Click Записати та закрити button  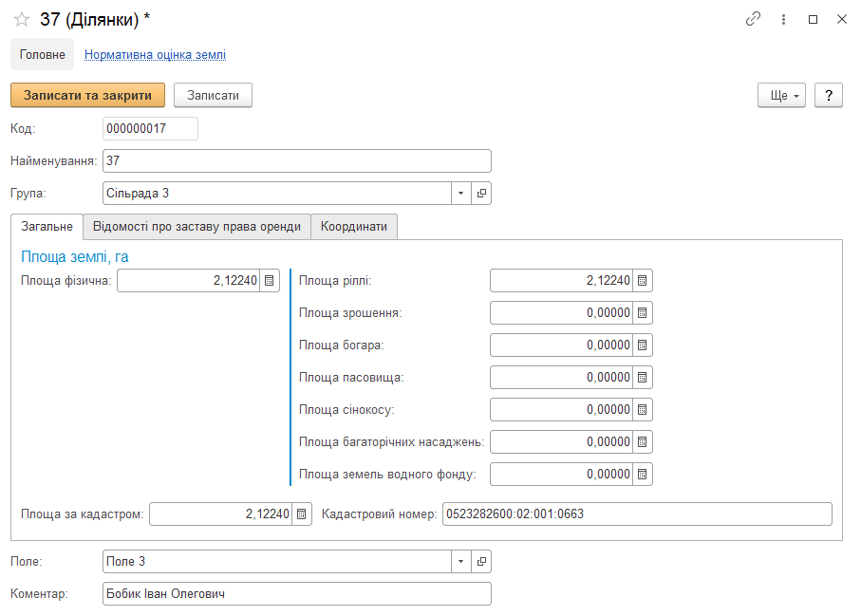[x=88, y=96]
